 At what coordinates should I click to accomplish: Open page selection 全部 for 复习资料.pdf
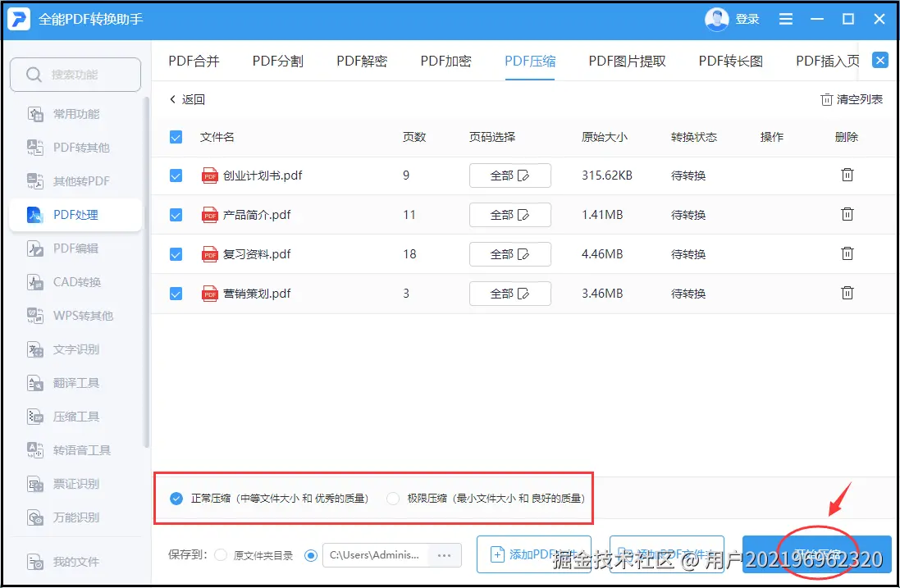pyautogui.click(x=509, y=254)
